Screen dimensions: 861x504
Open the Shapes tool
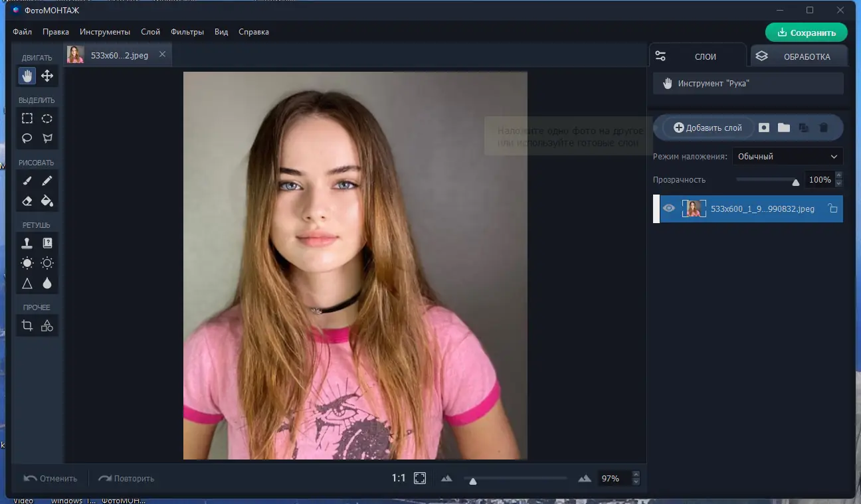click(x=47, y=326)
